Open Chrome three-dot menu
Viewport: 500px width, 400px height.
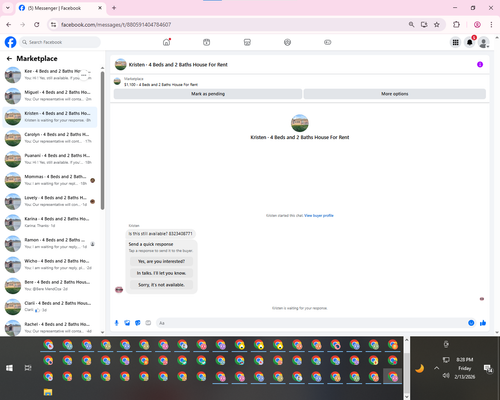[491, 25]
